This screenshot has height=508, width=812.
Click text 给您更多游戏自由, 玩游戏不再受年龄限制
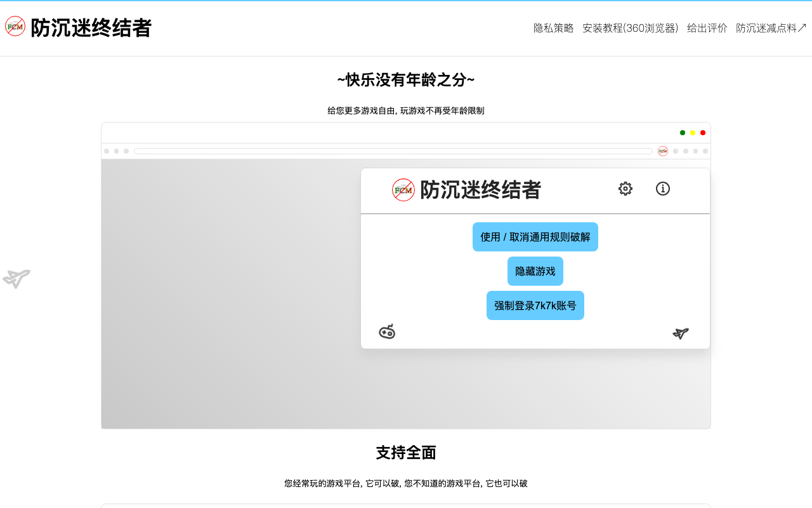click(x=406, y=110)
